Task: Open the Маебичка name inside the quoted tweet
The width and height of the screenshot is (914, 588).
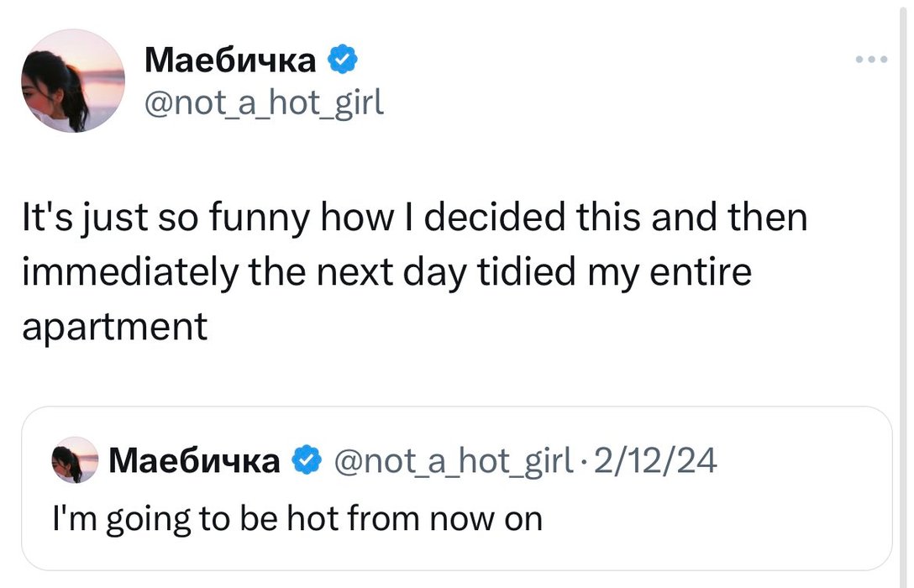Action: 195,460
